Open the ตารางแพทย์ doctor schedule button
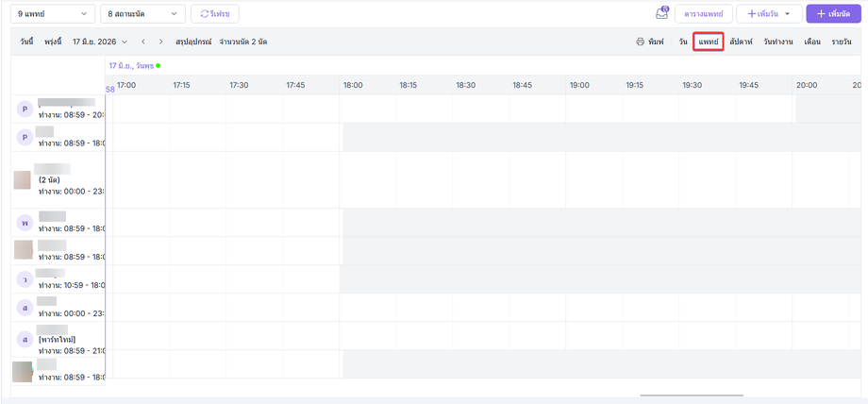 tap(704, 14)
